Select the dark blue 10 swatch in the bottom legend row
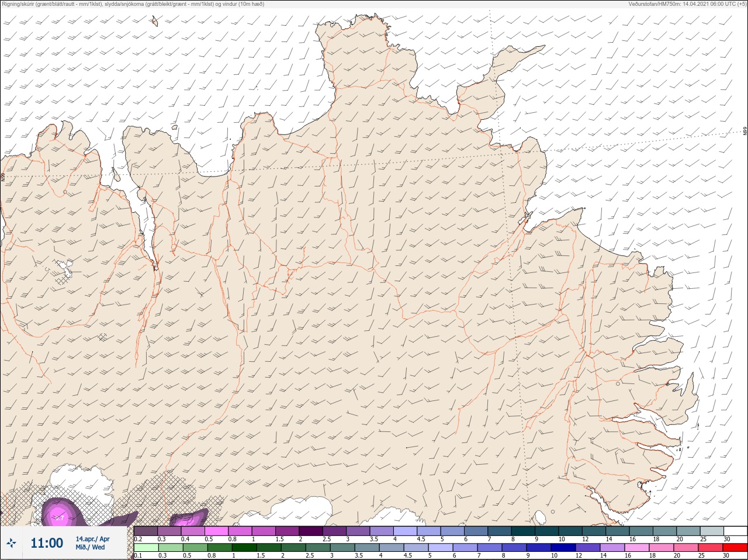The width and height of the screenshot is (748, 560). pos(563,548)
